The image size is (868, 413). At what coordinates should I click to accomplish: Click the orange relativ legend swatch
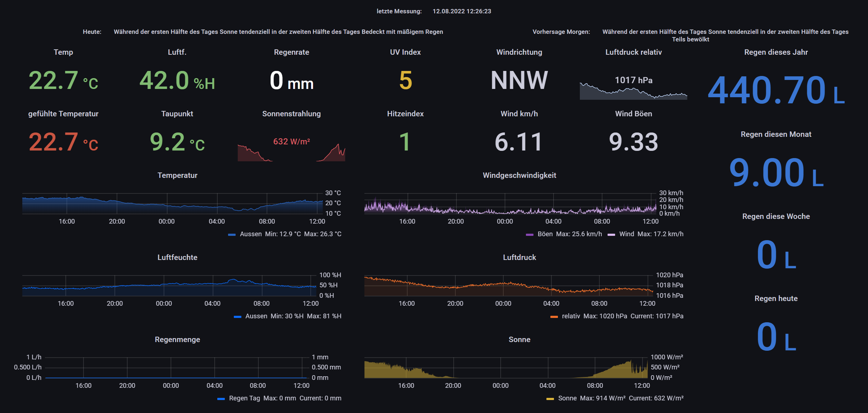554,317
